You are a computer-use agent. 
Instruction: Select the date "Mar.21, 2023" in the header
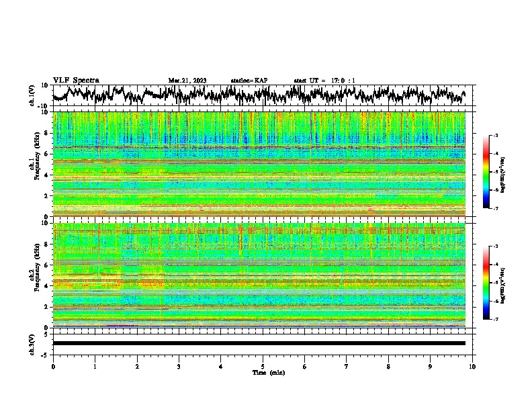pos(187,81)
